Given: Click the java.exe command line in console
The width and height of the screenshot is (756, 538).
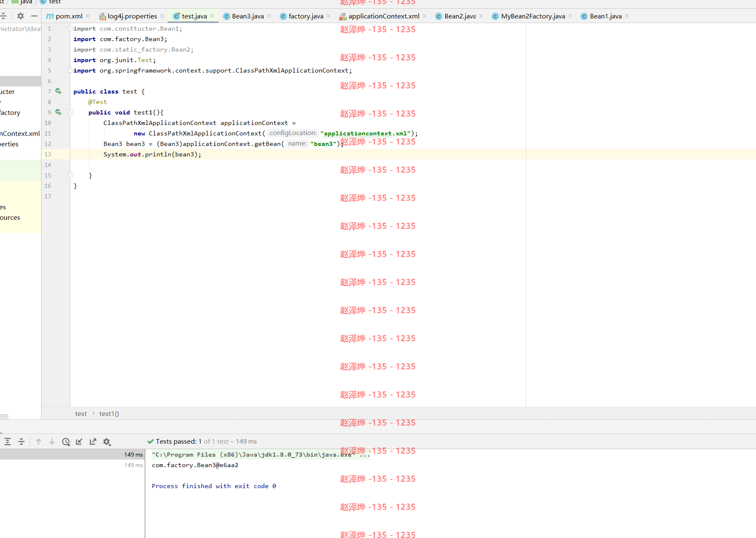Looking at the screenshot, I should click(261, 455).
